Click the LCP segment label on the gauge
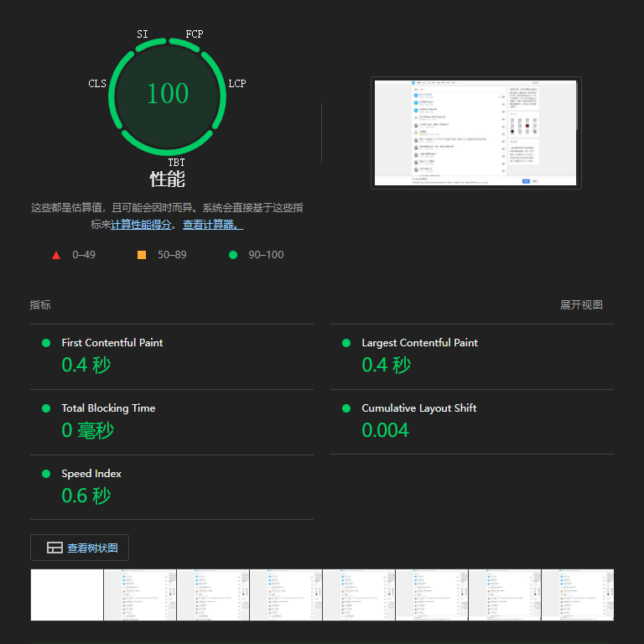 [237, 84]
